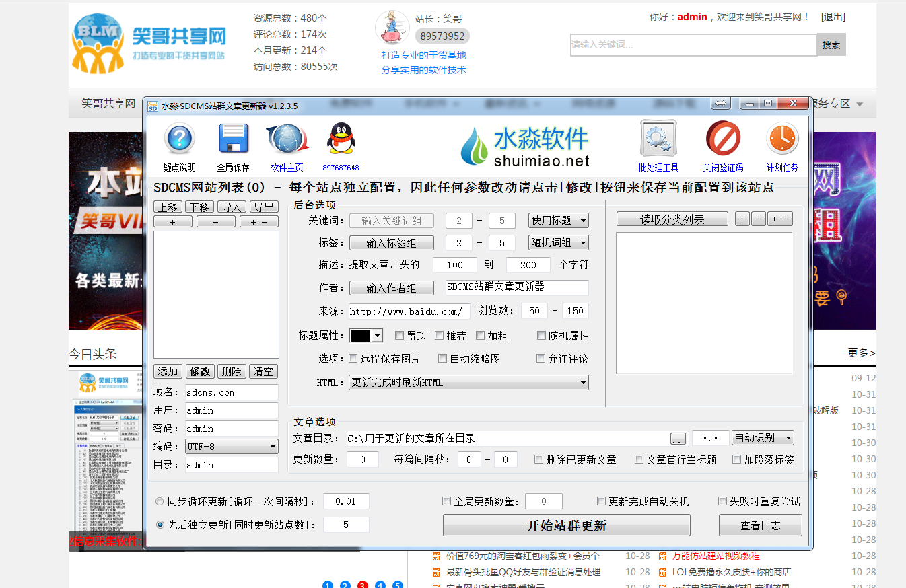Click the 退出 logout link
906x588 pixels.
pos(833,17)
